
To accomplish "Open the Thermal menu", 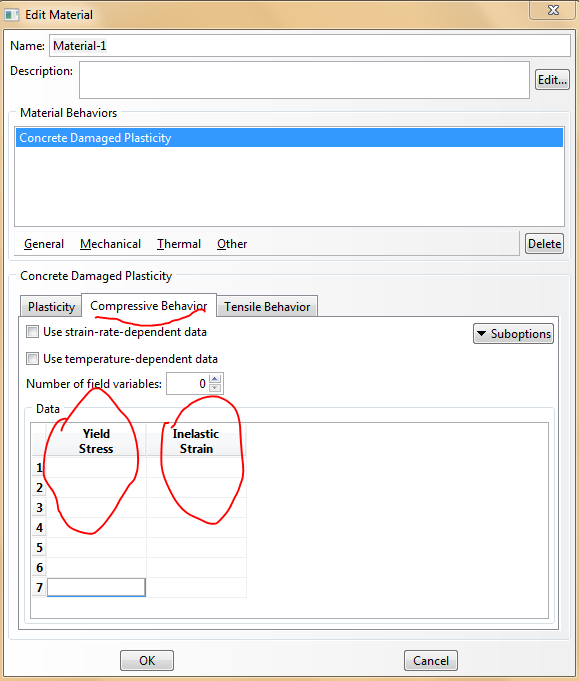I will 179,244.
